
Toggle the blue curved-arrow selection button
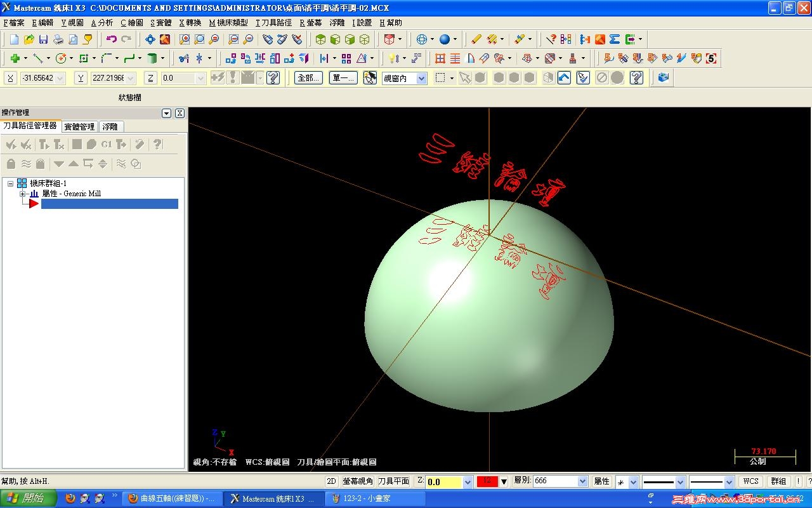click(565, 77)
